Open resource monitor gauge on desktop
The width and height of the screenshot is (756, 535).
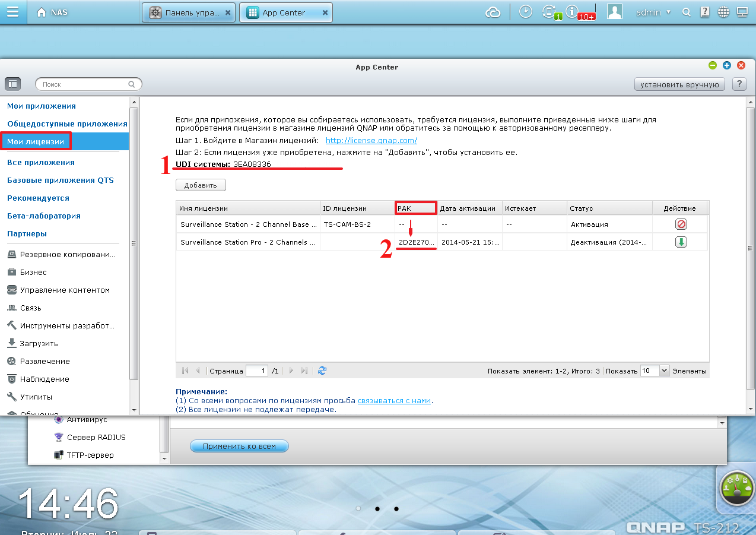[736, 488]
